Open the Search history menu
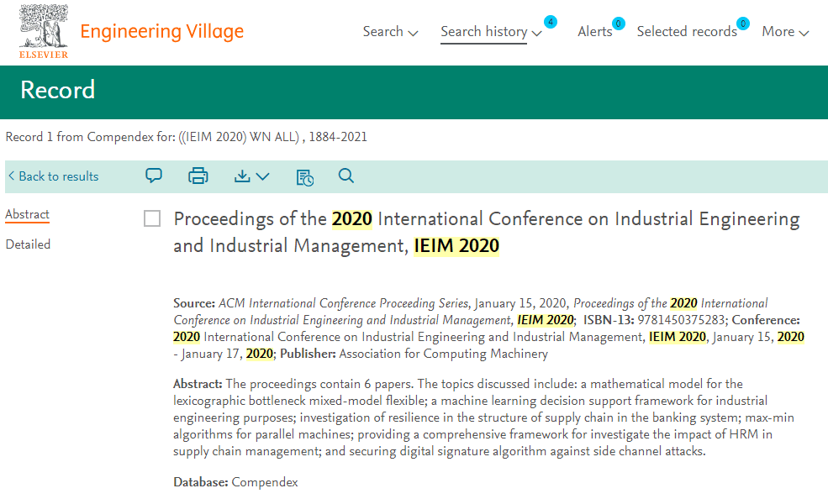Image resolution: width=828 pixels, height=504 pixels. [x=483, y=32]
